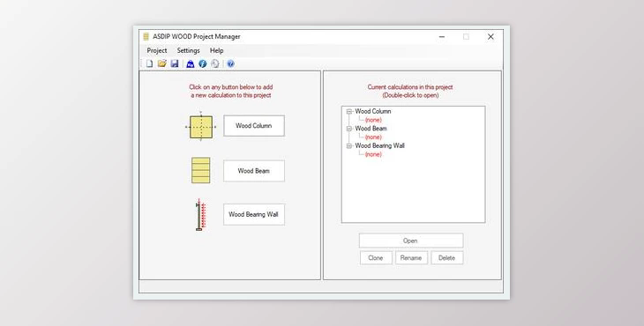Select Wood Beam in the project tree
The width and height of the screenshot is (644, 326).
coord(371,129)
